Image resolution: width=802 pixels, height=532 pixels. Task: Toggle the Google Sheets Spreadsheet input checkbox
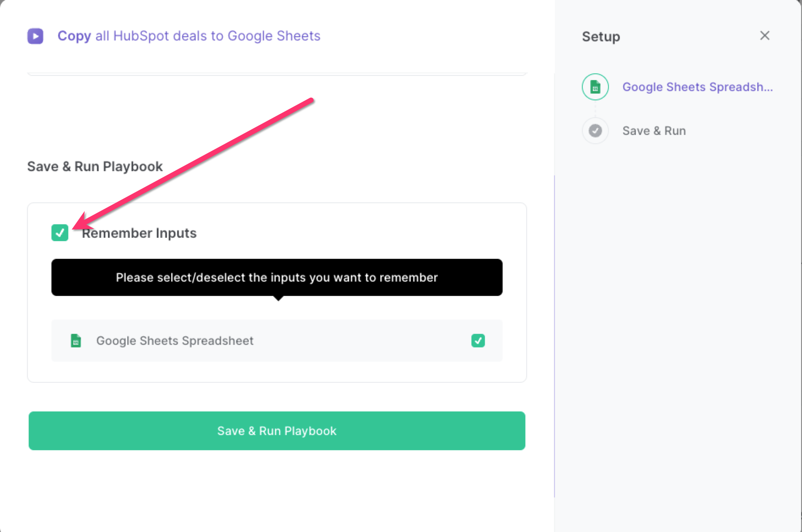(478, 341)
